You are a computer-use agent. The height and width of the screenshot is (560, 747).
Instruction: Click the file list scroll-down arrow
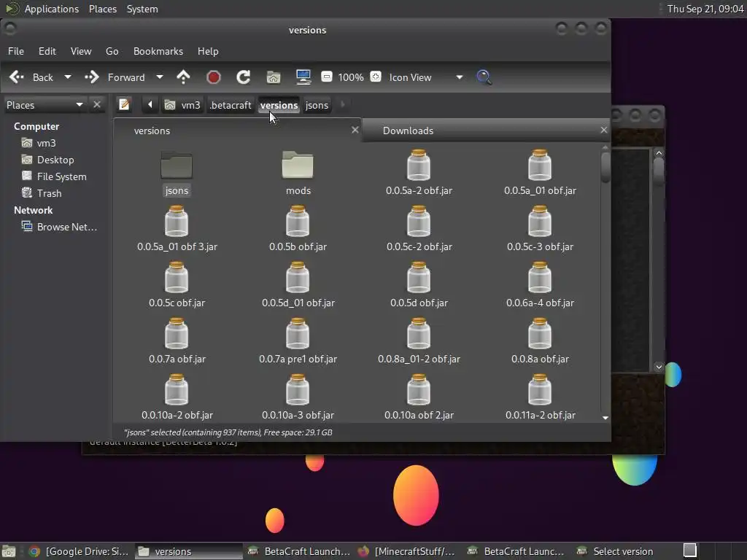(x=605, y=418)
